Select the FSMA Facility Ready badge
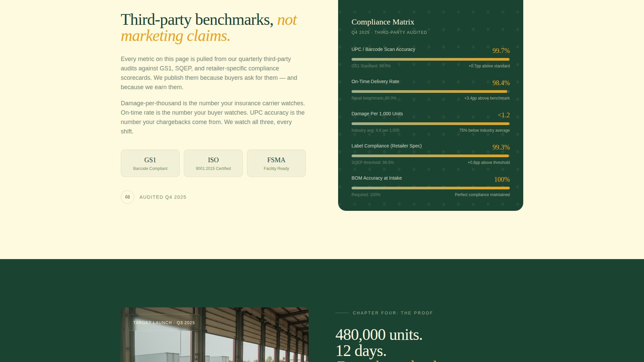This screenshot has width=644, height=362. pos(276,163)
